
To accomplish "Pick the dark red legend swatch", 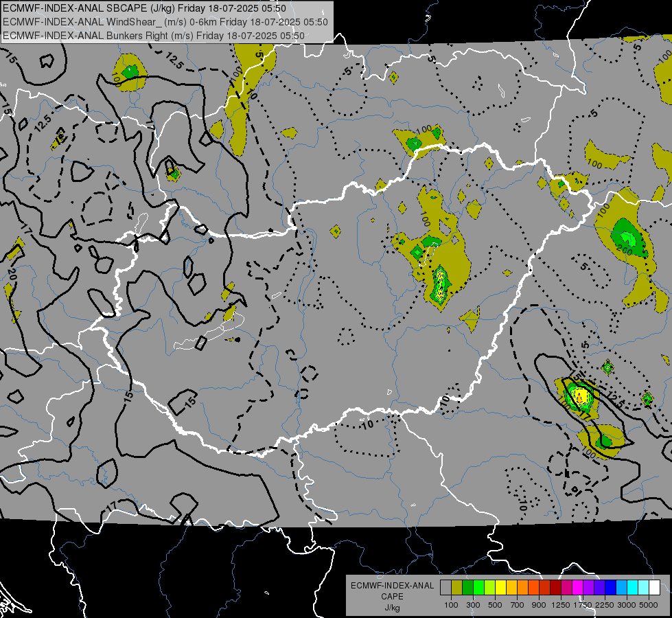I will [x=555, y=588].
